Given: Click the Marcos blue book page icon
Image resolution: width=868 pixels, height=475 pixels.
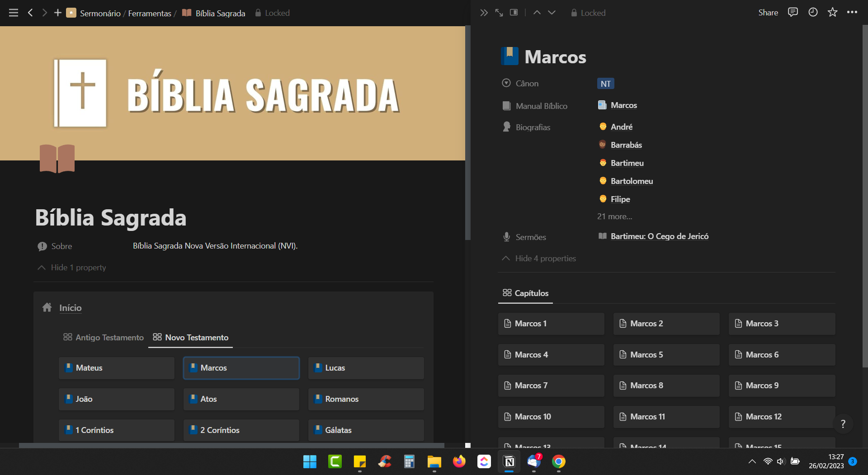Looking at the screenshot, I should click(x=509, y=56).
